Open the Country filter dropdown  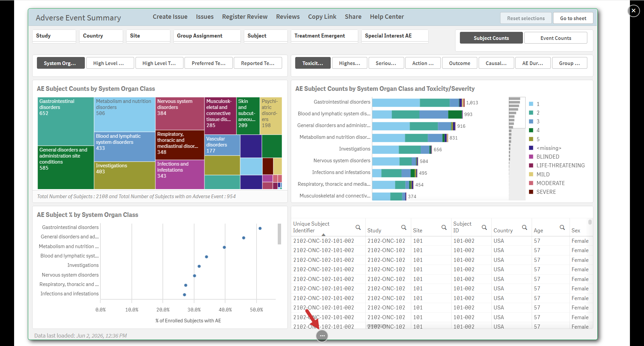coord(101,36)
